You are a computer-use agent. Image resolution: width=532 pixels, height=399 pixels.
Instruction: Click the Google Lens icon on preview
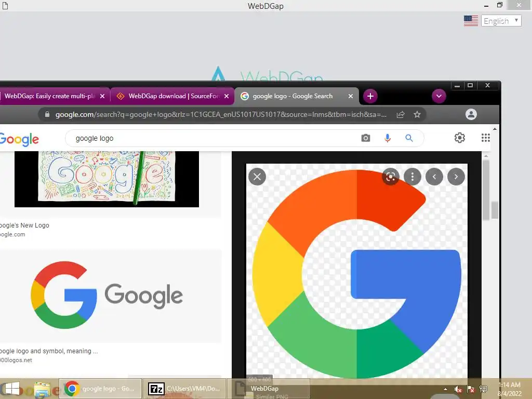pos(391,177)
